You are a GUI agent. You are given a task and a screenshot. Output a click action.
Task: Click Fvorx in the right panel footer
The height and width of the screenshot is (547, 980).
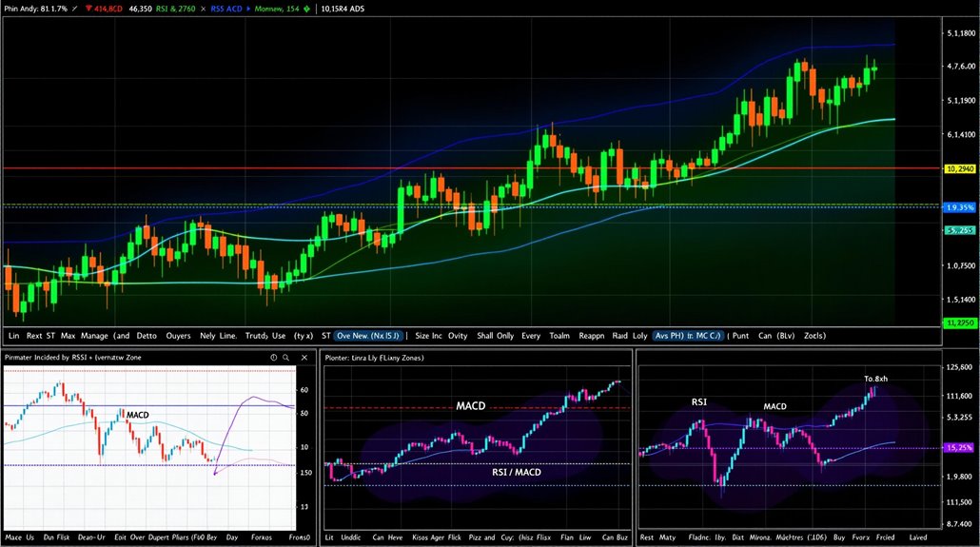(x=861, y=537)
